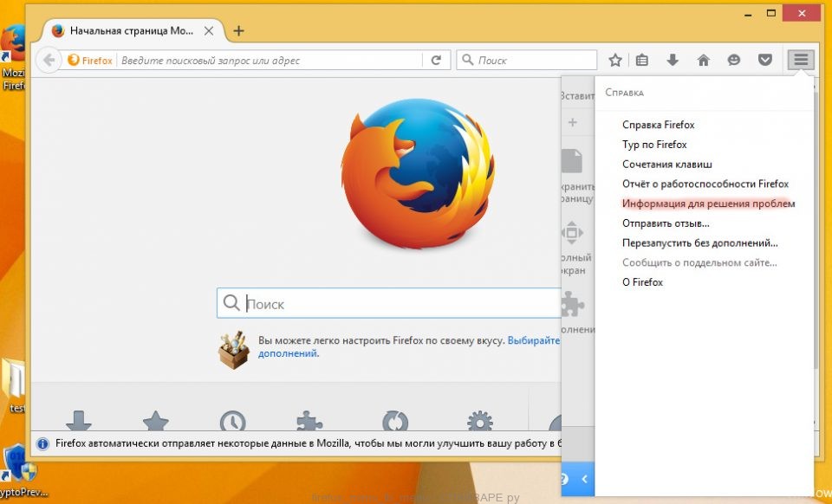Close the Начальная страница tab

coord(209,30)
